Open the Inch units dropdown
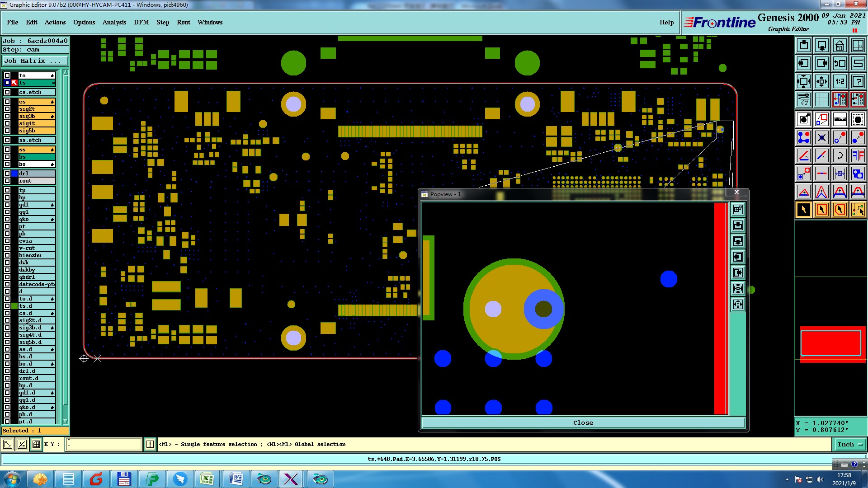This screenshot has height=488, width=868. click(x=849, y=445)
